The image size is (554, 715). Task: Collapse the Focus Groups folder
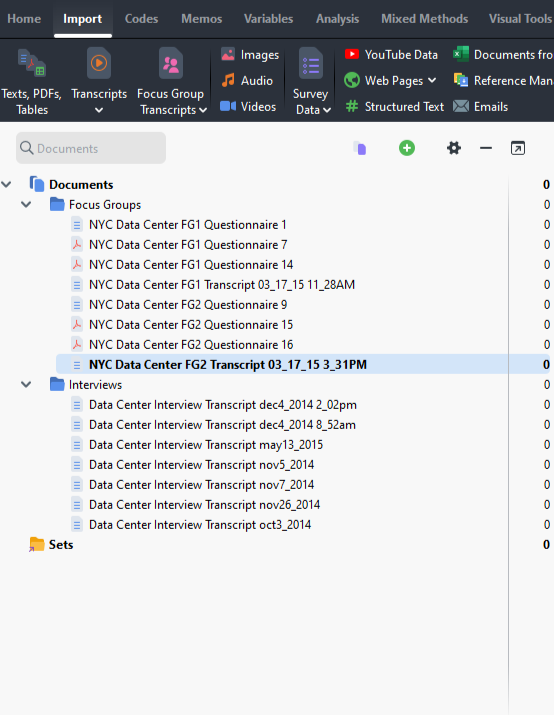26,205
